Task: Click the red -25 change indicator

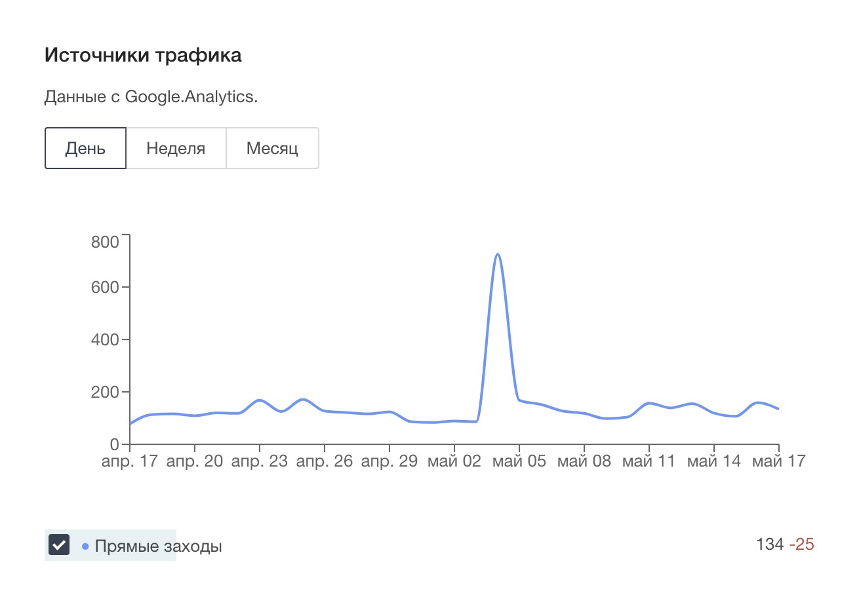Action: [803, 544]
